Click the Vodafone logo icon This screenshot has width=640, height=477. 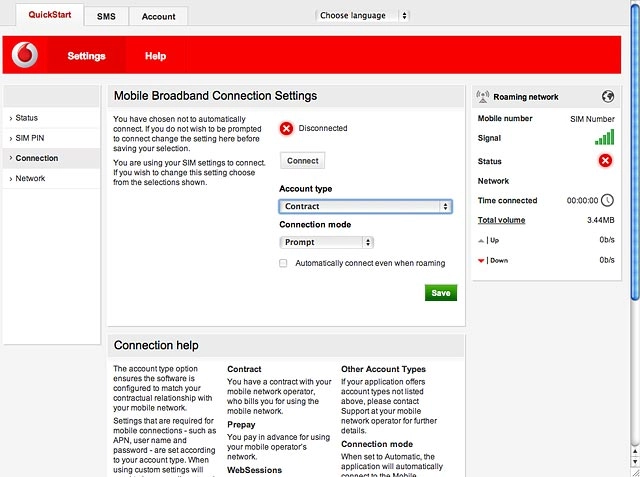tap(24, 55)
